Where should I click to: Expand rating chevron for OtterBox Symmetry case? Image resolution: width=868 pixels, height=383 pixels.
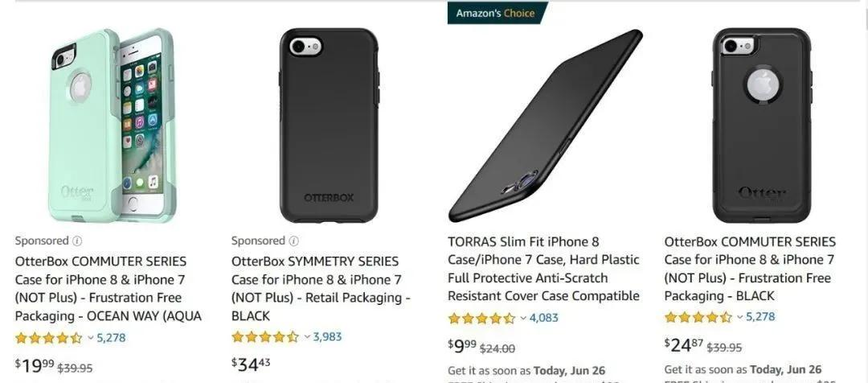(x=307, y=337)
